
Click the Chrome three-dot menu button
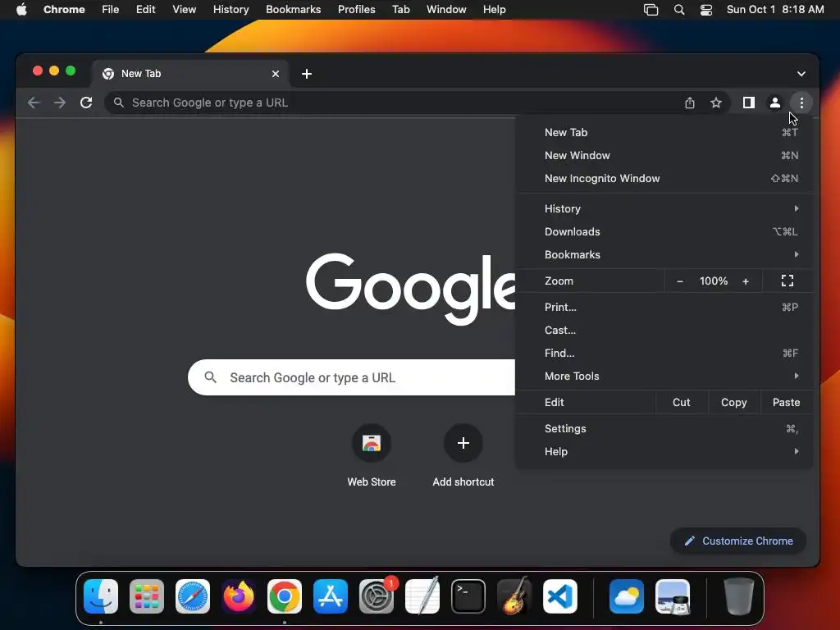(x=801, y=103)
